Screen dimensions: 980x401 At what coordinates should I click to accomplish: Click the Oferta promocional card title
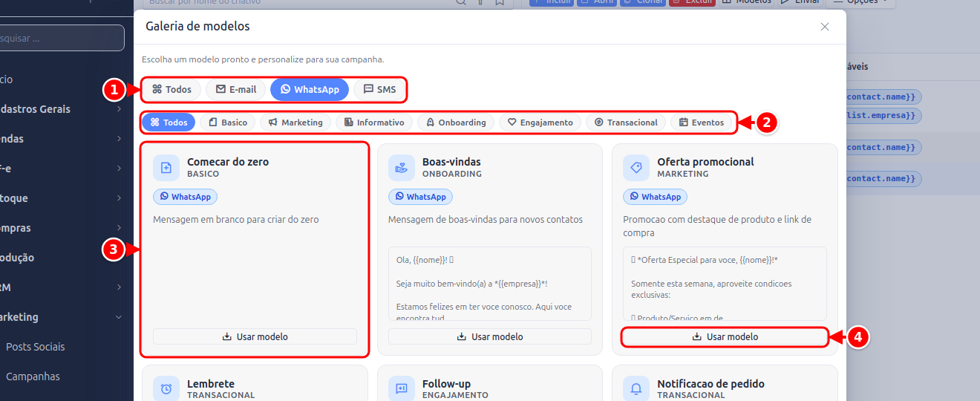click(x=705, y=161)
